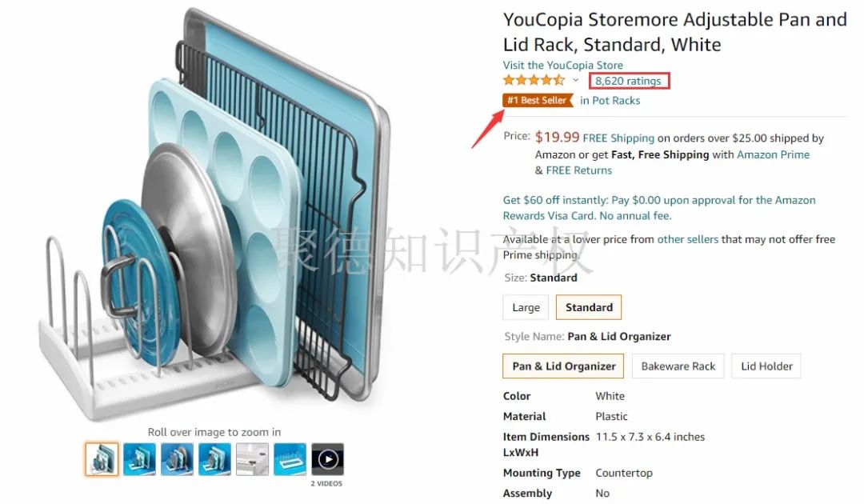Open the other sellers link
The image size is (864, 504).
pyautogui.click(x=688, y=239)
